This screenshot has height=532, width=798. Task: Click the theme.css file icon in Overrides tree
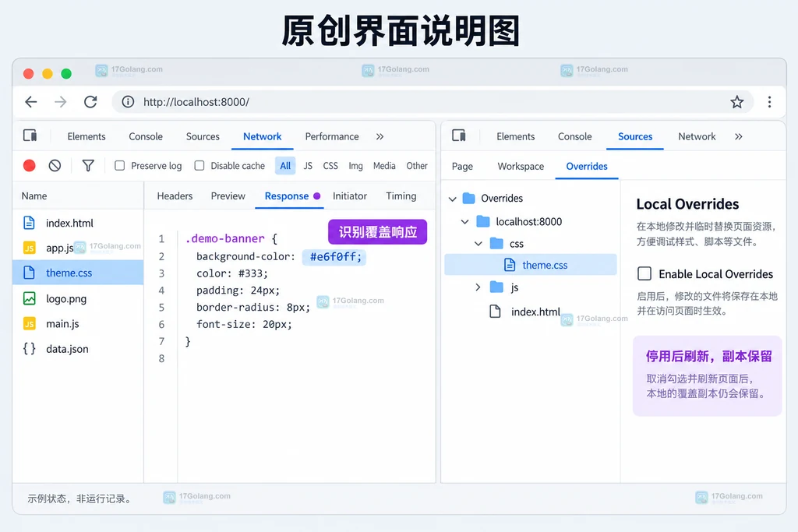tap(510, 265)
